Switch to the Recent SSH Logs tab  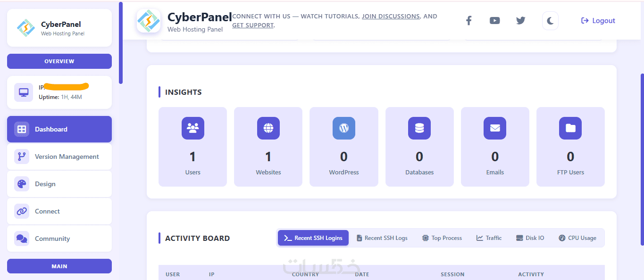(x=382, y=238)
